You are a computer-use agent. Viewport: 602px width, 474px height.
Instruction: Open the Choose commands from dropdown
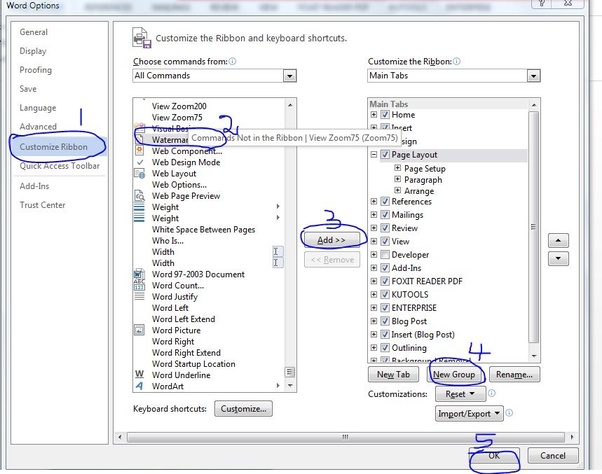point(290,76)
